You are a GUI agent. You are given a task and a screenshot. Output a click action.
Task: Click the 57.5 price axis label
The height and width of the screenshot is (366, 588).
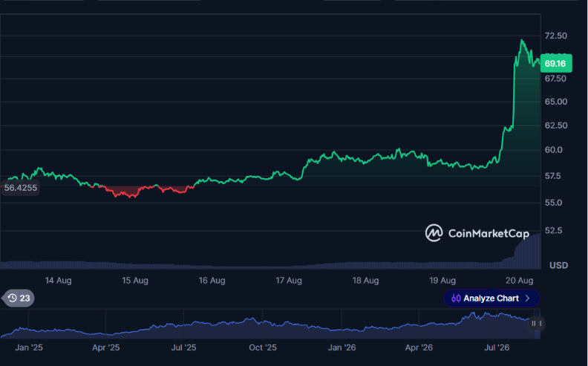pos(553,176)
